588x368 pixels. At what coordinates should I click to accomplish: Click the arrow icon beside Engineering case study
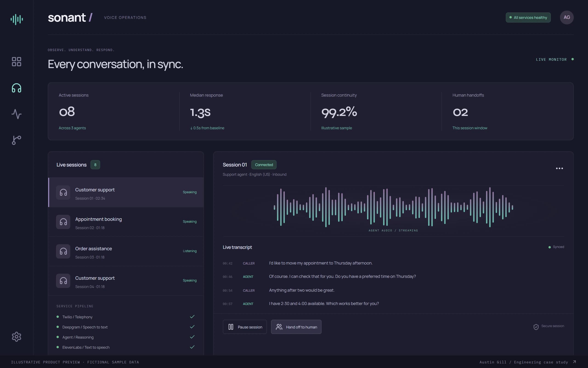(x=574, y=362)
